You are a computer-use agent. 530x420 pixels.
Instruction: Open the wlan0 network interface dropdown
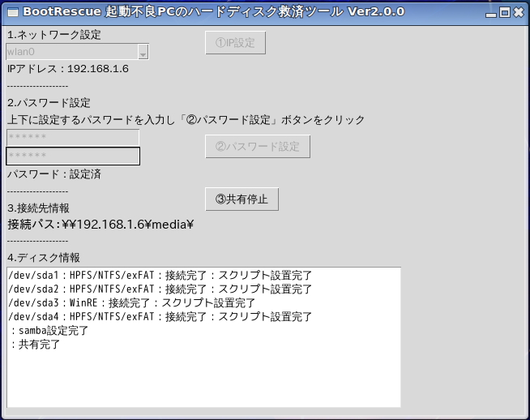[x=143, y=52]
